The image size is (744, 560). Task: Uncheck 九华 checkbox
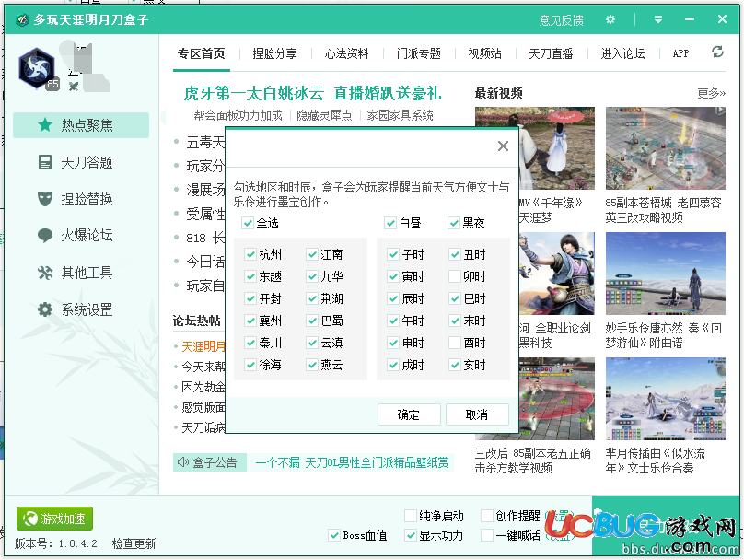click(x=312, y=276)
